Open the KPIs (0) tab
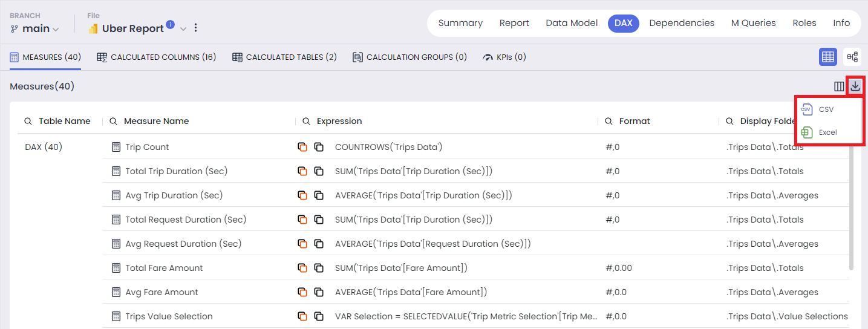Viewport: 868px width, 329px height. pos(504,57)
